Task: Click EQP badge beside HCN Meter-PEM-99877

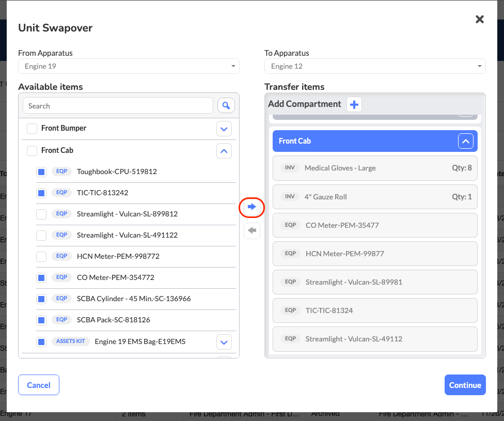Action: coord(290,254)
